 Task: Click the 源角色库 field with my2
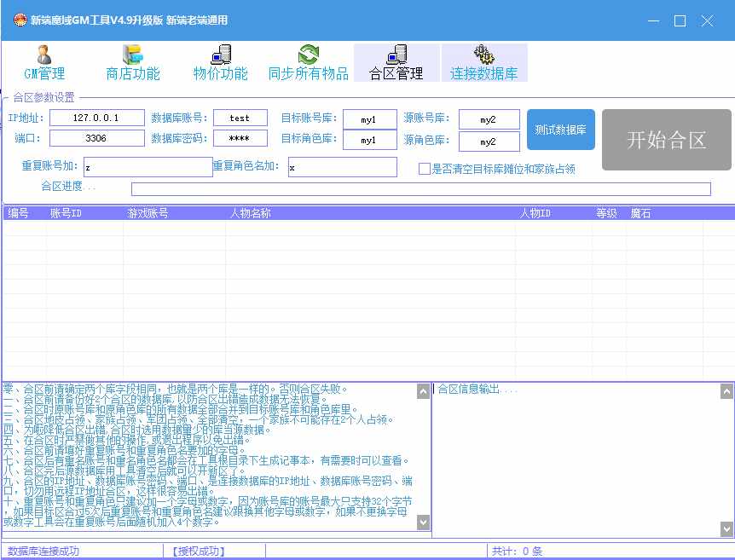[x=489, y=141]
